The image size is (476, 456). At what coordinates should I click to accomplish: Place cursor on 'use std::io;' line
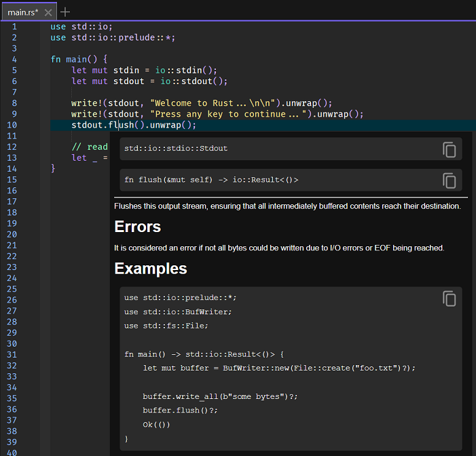tap(81, 26)
